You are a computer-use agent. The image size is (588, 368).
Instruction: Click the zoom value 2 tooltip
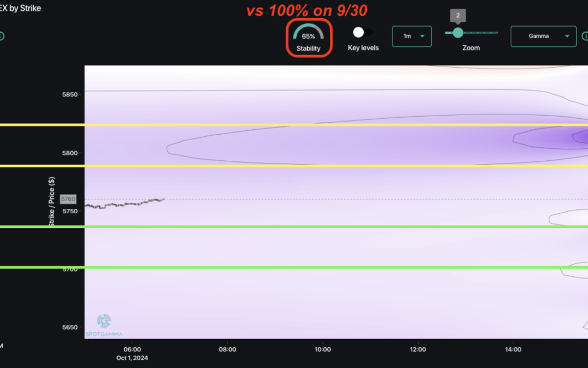(x=458, y=16)
